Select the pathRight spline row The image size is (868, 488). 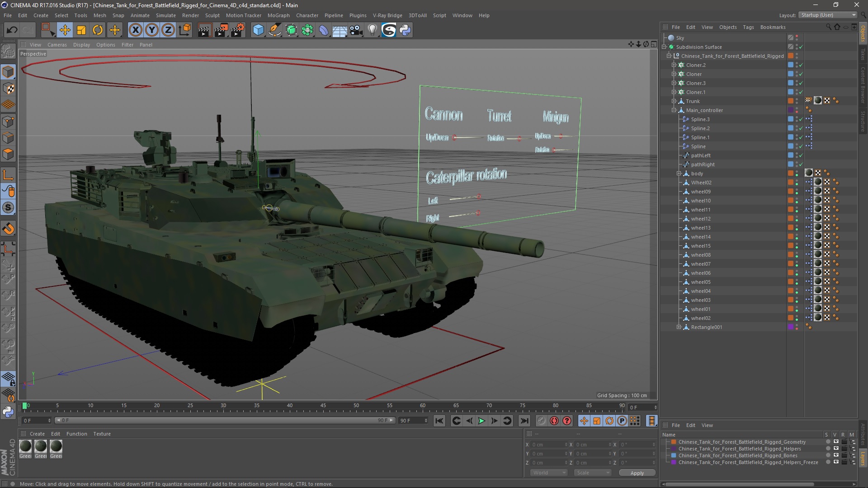(703, 164)
